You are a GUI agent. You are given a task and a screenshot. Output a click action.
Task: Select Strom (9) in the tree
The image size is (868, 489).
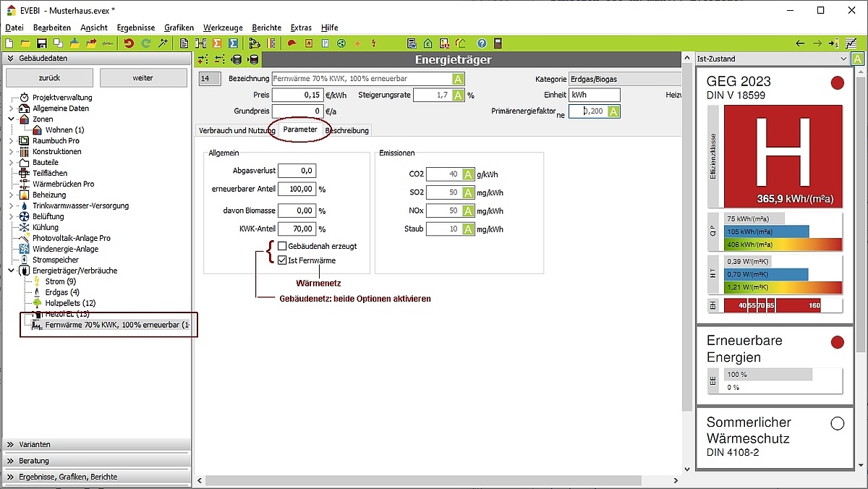(60, 281)
